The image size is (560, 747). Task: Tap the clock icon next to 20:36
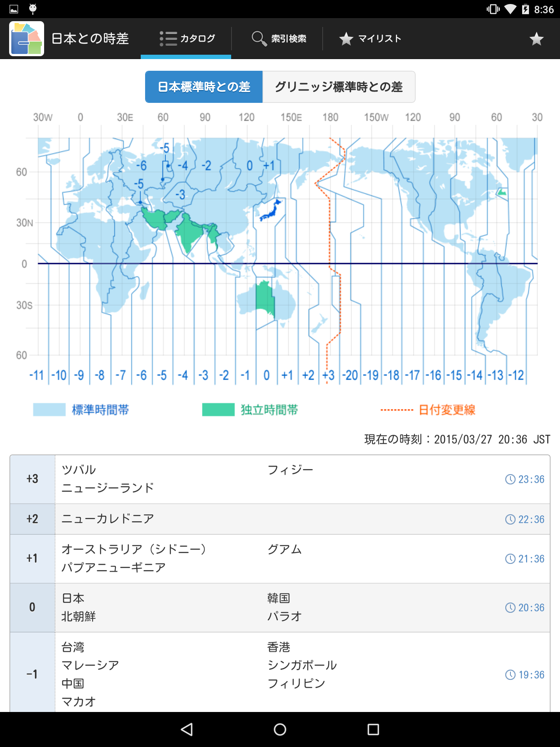coord(510,608)
